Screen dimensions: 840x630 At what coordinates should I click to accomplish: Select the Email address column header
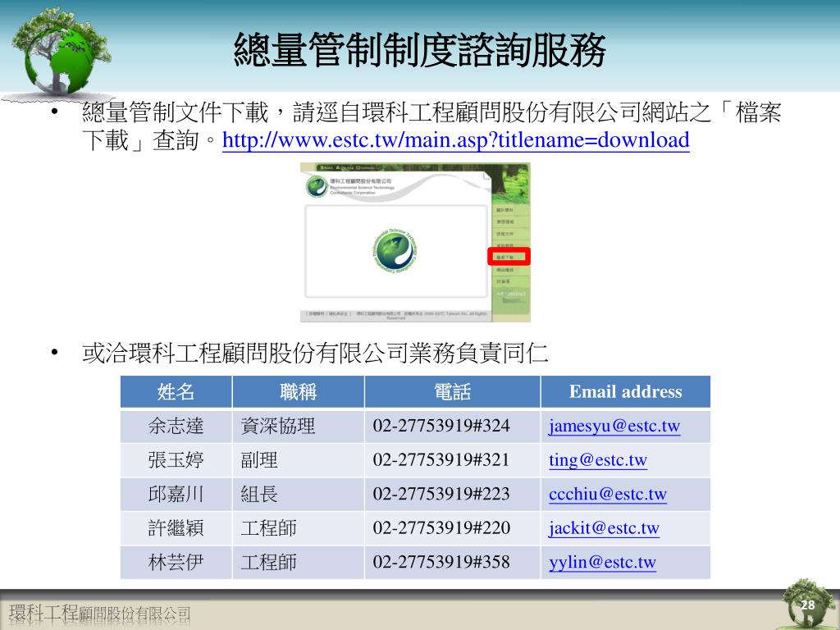[626, 391]
